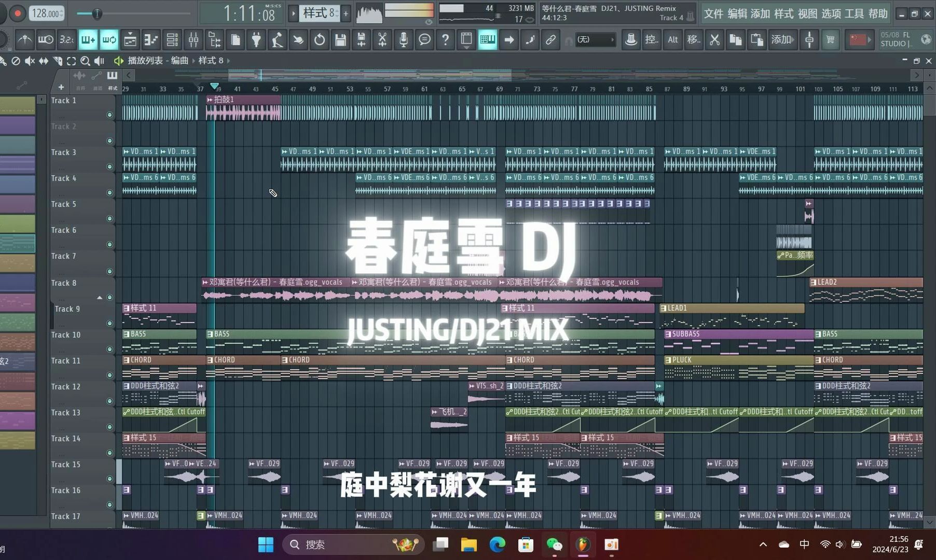
Task: Click the playlist horizontal overview scrollbar
Action: [522, 76]
